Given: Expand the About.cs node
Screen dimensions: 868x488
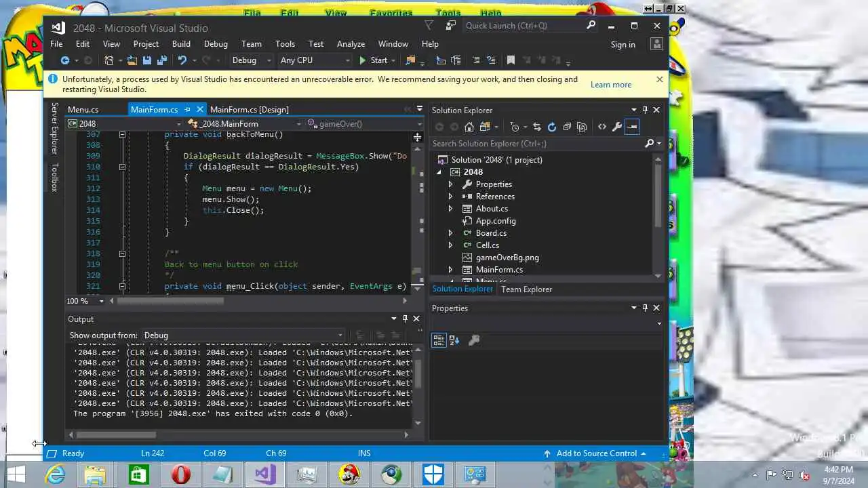Looking at the screenshot, I should (450, 209).
